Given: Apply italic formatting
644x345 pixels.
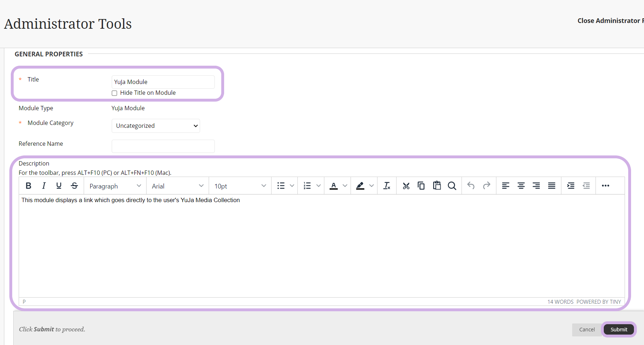Looking at the screenshot, I should pos(44,186).
